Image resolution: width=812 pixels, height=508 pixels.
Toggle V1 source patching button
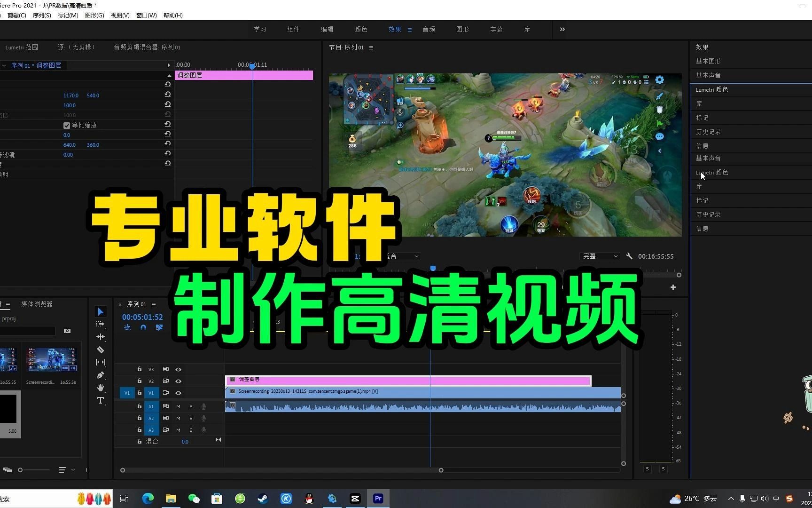pyautogui.click(x=127, y=393)
